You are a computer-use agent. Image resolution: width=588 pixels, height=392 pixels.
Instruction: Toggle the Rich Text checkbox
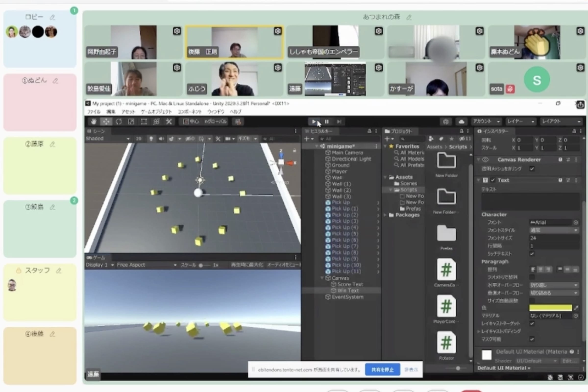click(532, 254)
